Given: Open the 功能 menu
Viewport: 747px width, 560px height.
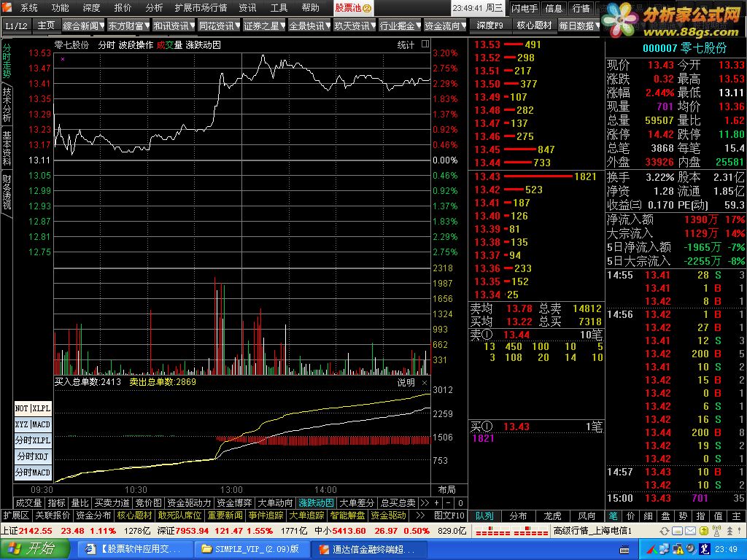Looking at the screenshot, I should pos(60,7).
